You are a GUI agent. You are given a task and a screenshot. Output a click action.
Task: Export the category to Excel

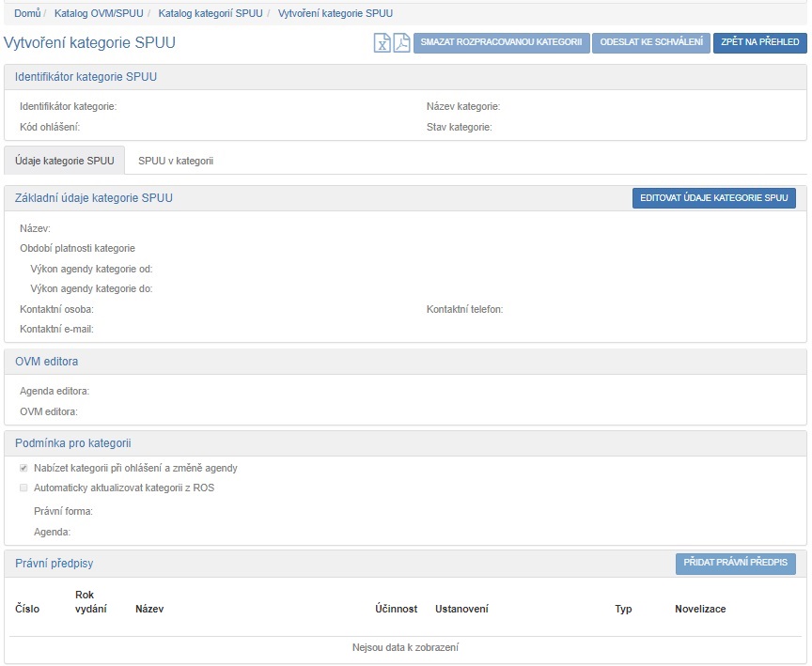click(383, 43)
